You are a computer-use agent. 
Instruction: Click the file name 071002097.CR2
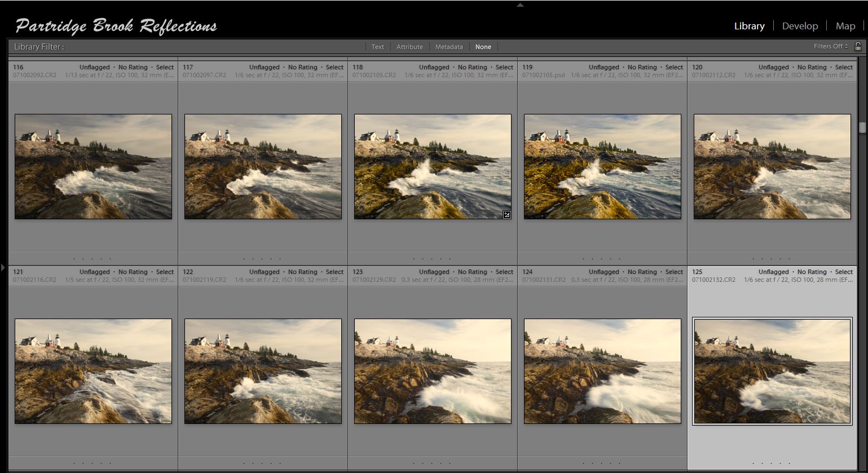pos(205,75)
